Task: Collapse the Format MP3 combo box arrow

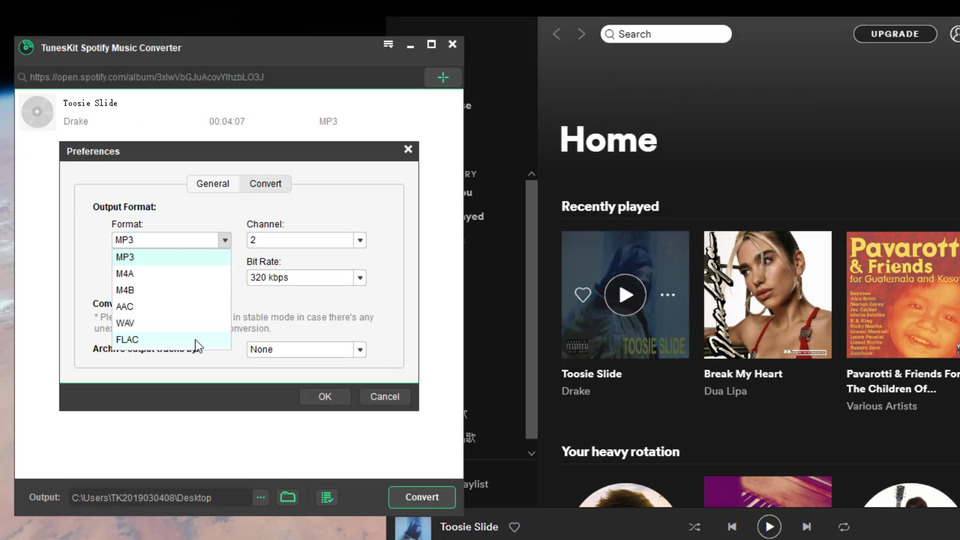Action: (225, 240)
